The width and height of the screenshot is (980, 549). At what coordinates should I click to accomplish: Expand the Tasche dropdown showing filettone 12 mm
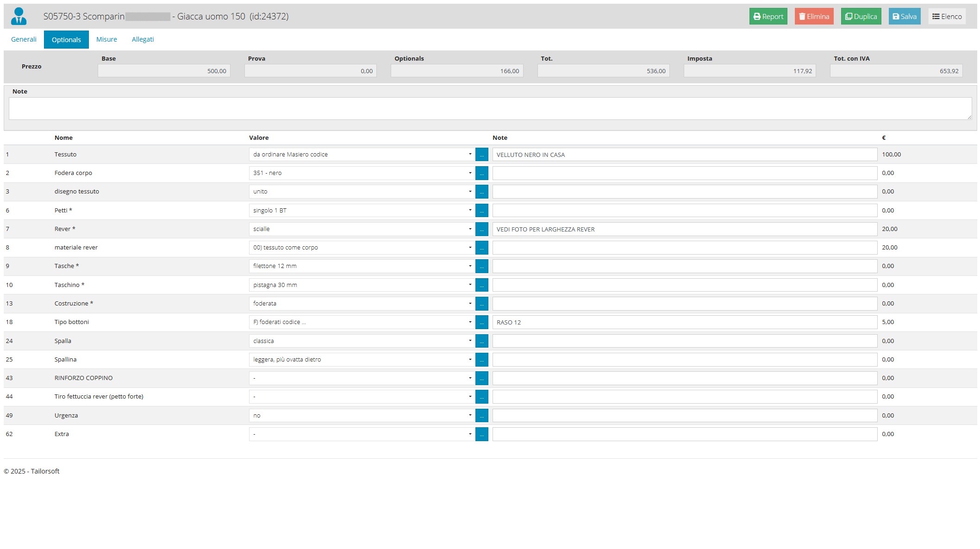click(361, 266)
